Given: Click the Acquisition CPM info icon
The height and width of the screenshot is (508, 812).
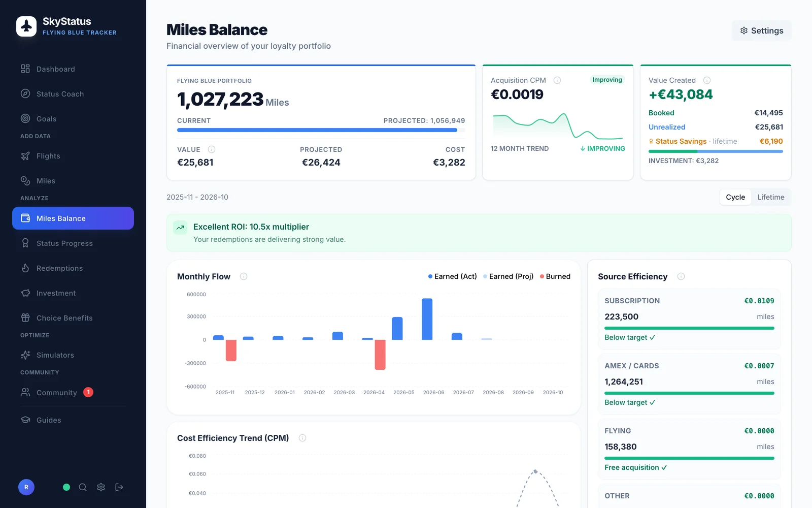Looking at the screenshot, I should tap(557, 80).
